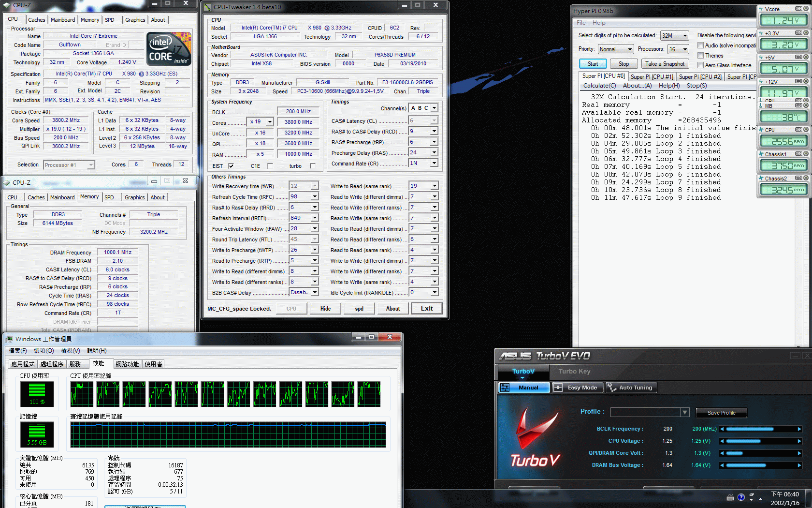Click Save Profile in TurboV EVO

(721, 413)
